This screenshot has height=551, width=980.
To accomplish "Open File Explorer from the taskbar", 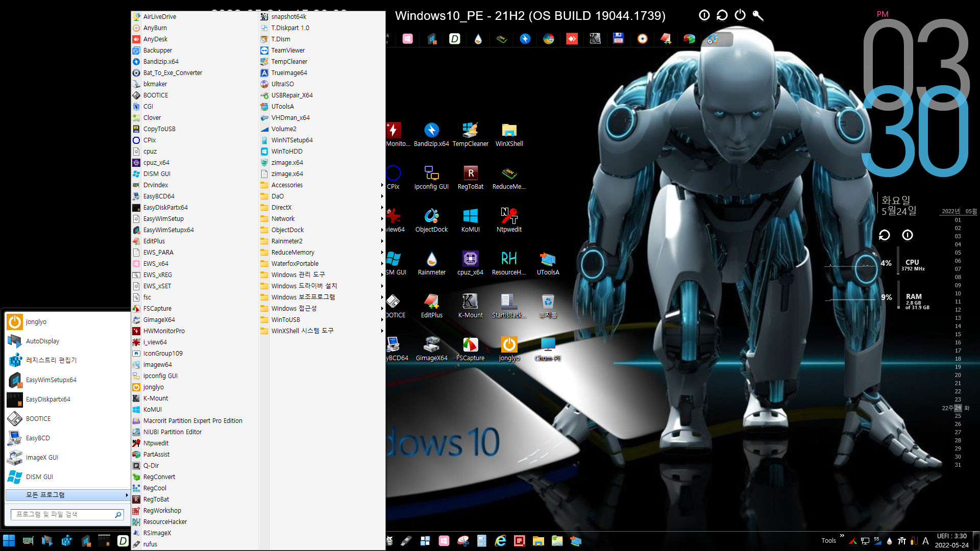I will coord(538,541).
